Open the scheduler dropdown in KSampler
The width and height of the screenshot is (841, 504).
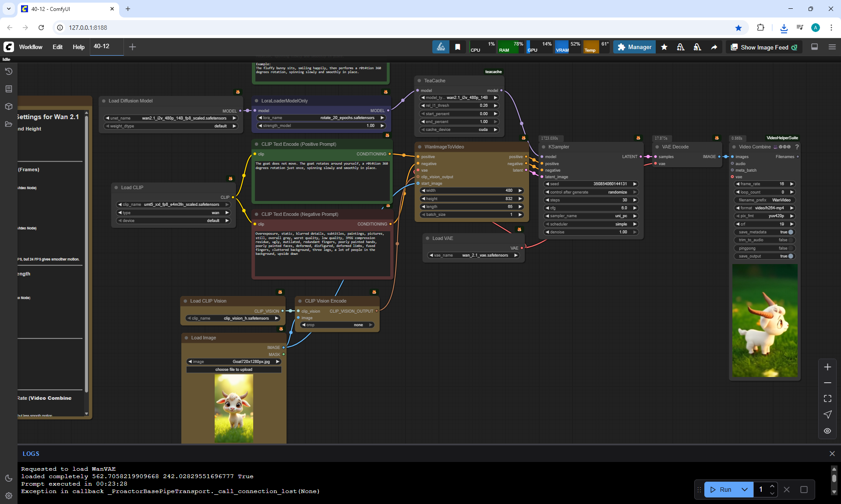[x=590, y=224]
